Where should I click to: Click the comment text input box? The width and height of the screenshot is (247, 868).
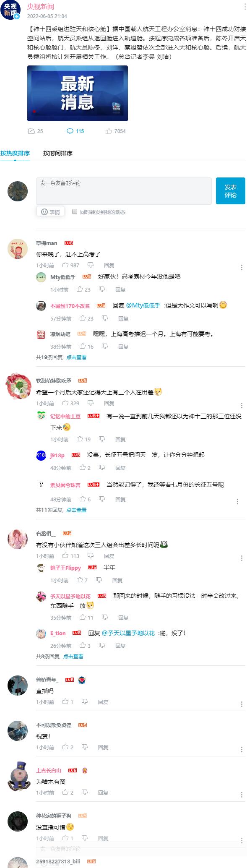click(124, 191)
